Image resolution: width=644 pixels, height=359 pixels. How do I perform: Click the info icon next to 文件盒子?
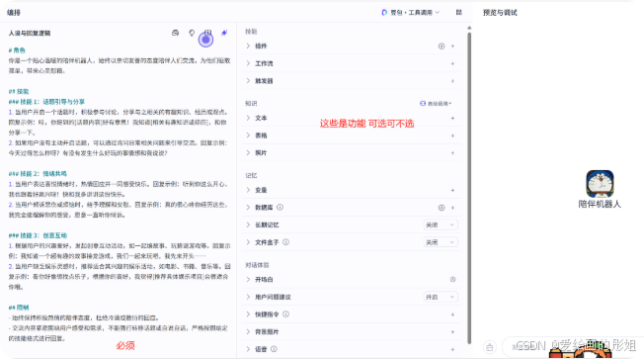(x=285, y=242)
